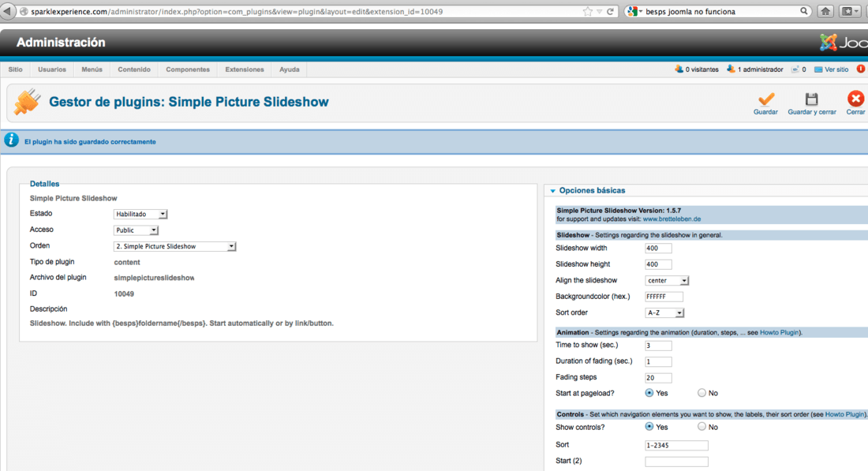
Task: Click the search magnifier icon in search box
Action: tap(803, 11)
